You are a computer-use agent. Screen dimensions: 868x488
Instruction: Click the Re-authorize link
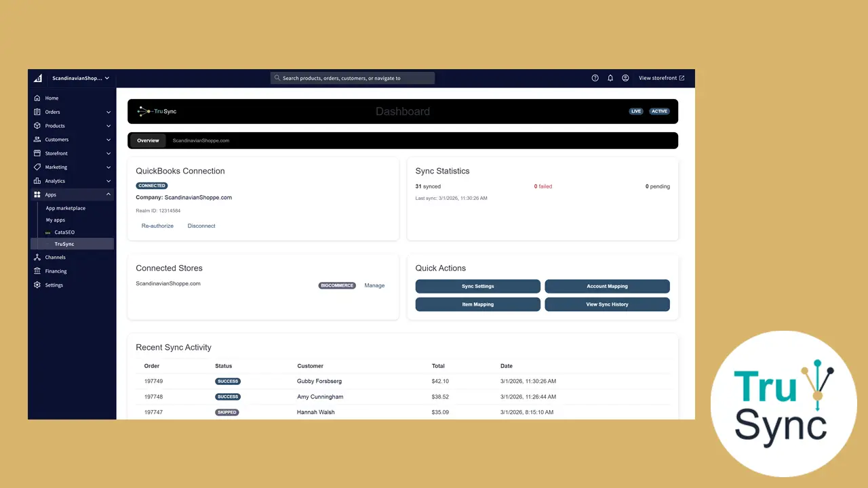coord(157,226)
